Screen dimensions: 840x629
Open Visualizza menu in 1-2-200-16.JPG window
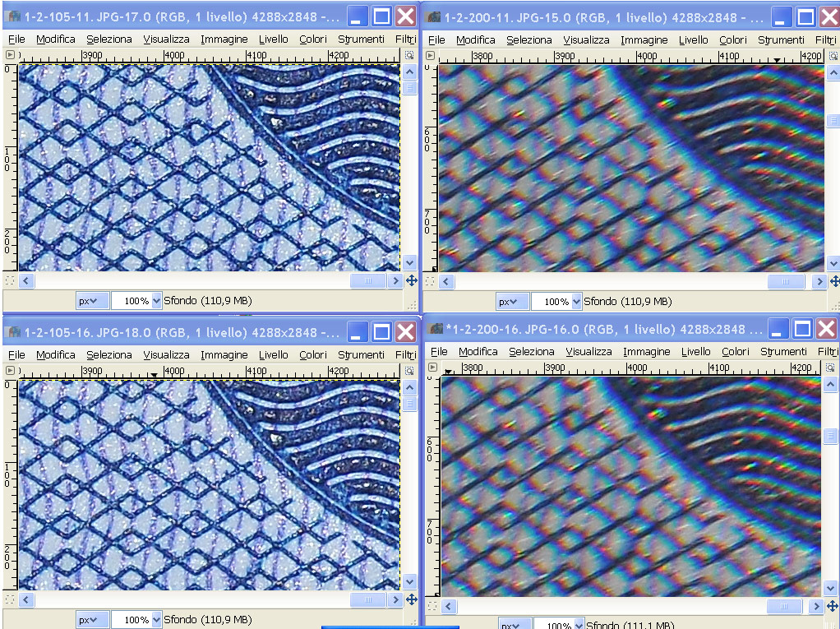pos(588,351)
